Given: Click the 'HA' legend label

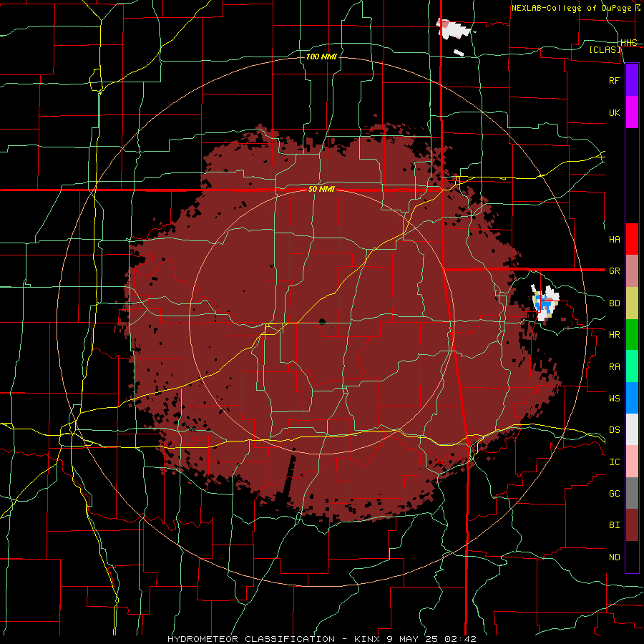Looking at the screenshot, I should coord(614,240).
